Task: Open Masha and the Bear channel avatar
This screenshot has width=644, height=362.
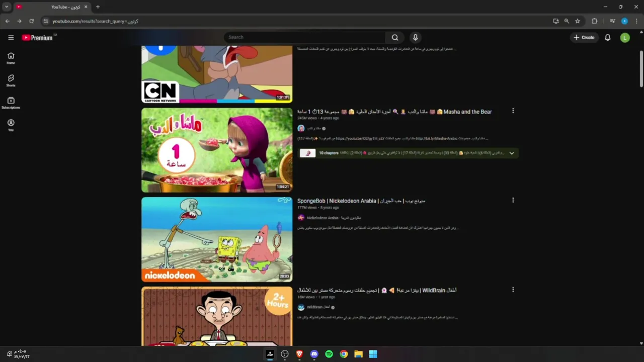Action: click(x=301, y=128)
